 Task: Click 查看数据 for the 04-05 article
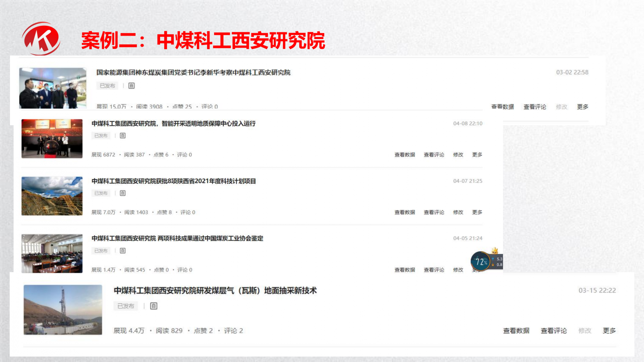click(405, 270)
